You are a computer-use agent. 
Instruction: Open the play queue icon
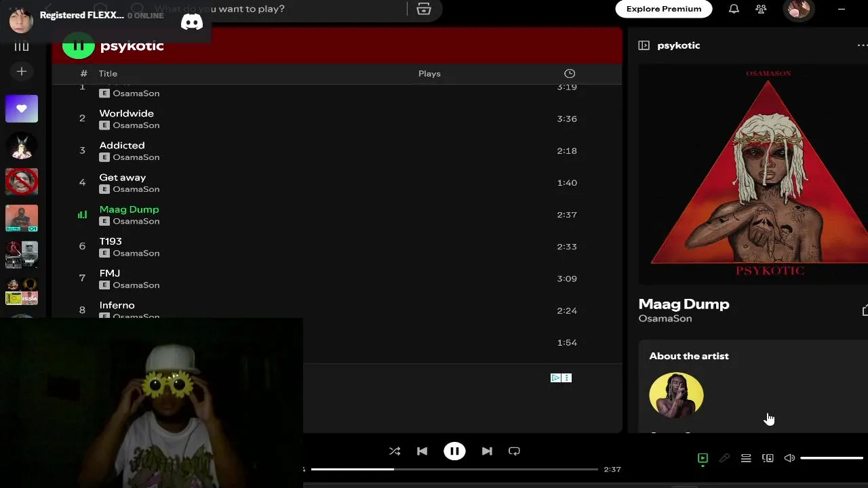(746, 458)
